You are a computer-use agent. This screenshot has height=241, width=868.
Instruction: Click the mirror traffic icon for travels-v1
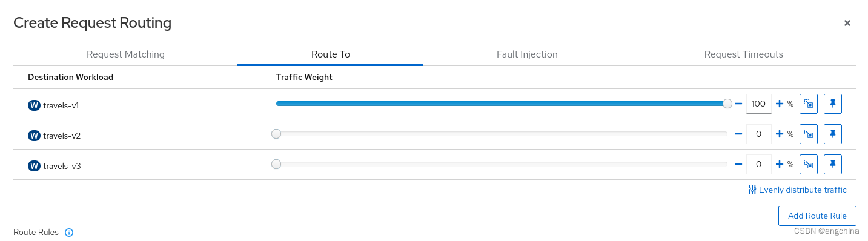pyautogui.click(x=809, y=104)
